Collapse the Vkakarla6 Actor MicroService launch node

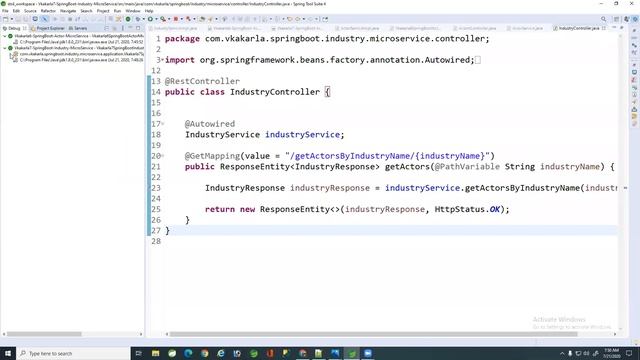pos(4,36)
